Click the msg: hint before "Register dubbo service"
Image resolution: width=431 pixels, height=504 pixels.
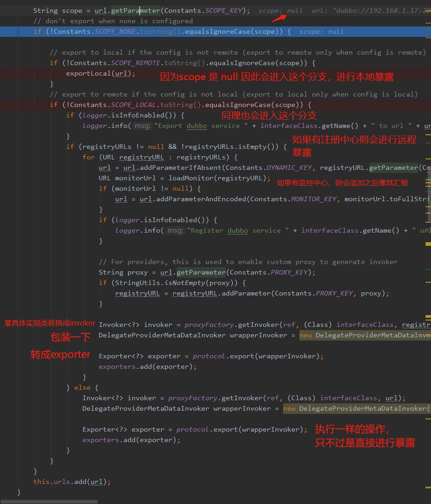coord(176,230)
